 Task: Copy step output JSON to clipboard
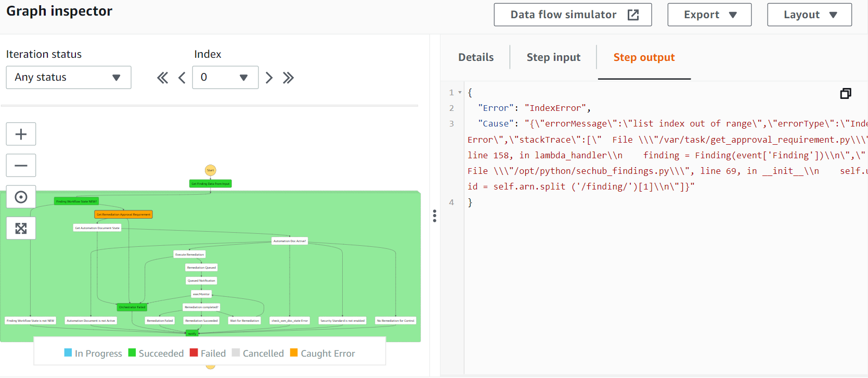click(x=846, y=93)
